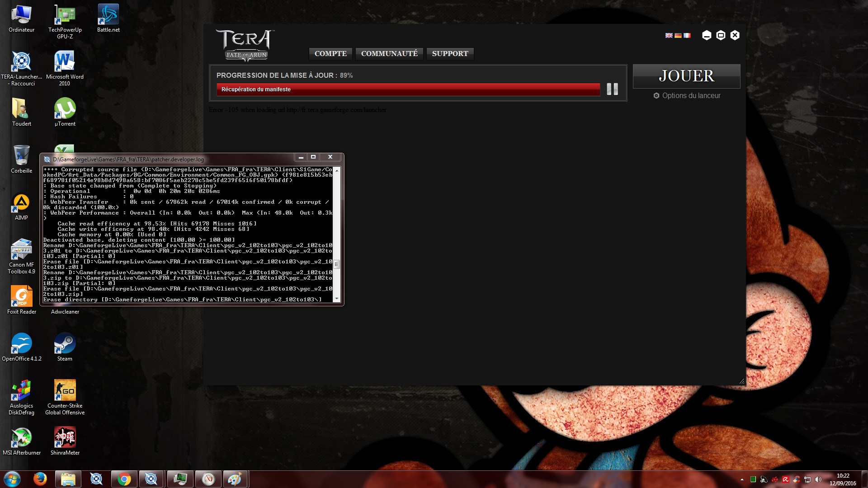This screenshot has width=868, height=488.
Task: Open the COMPTE menu tab
Action: pos(330,54)
